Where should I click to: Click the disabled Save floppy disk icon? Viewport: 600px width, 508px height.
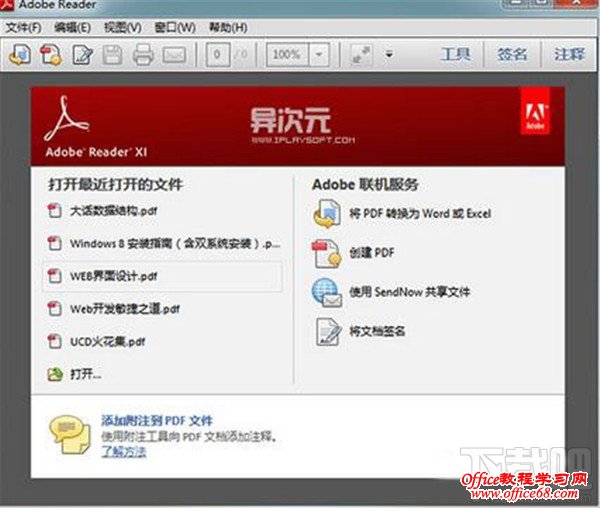pyautogui.click(x=112, y=55)
